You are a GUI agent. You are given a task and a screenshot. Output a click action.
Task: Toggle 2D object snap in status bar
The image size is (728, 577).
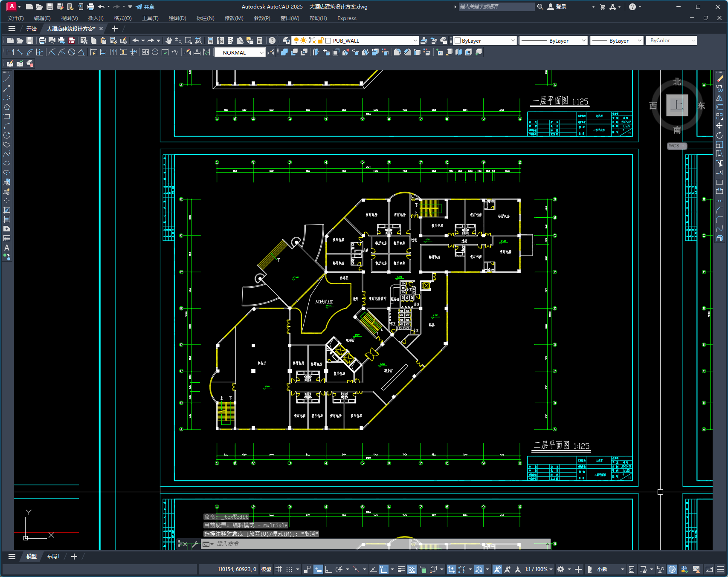click(384, 569)
